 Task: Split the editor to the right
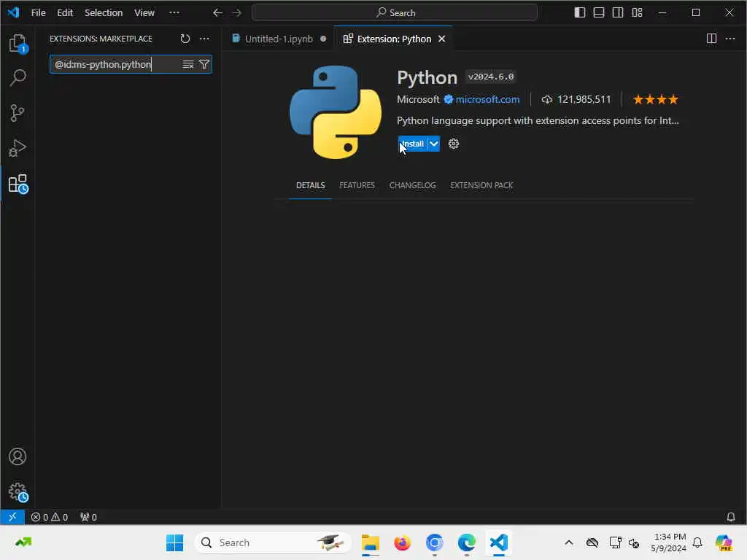(711, 39)
